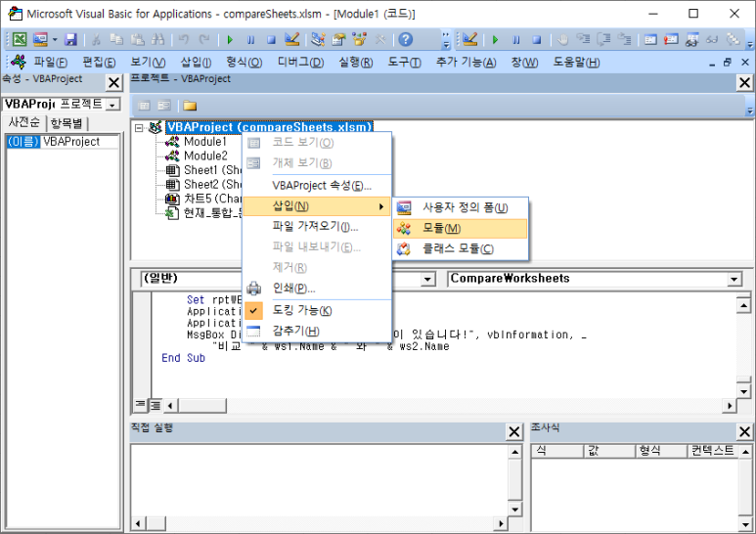The image size is (756, 534).
Task: Click the View Microsoft Excel icon
Action: [20, 39]
